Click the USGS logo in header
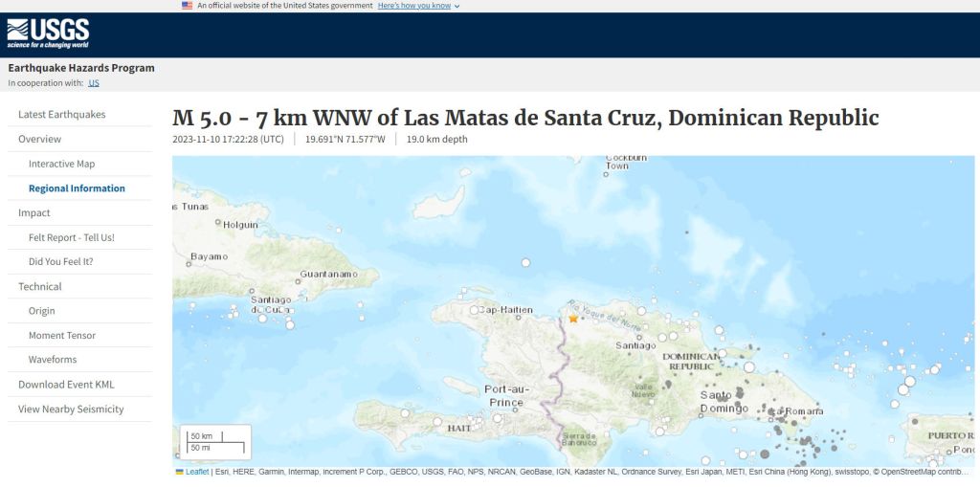The height and width of the screenshot is (487, 980). [49, 33]
